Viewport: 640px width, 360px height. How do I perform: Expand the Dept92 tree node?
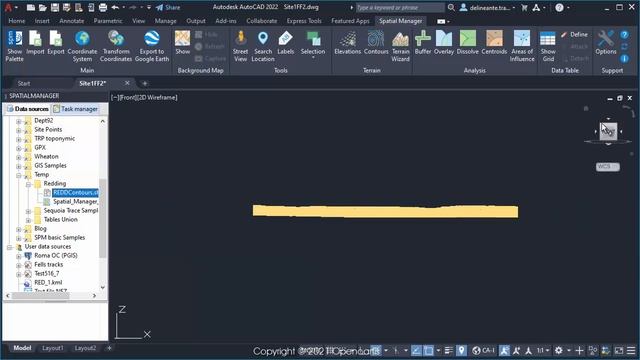click(18, 121)
